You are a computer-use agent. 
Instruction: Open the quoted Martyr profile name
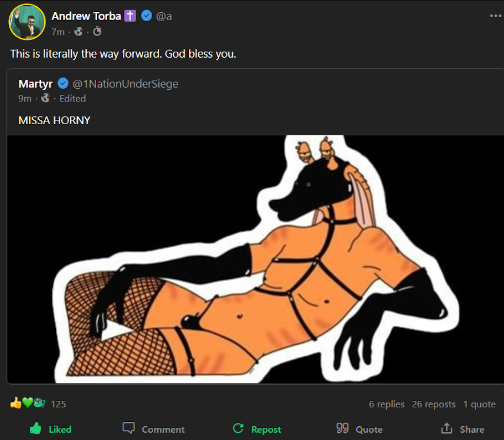(36, 84)
